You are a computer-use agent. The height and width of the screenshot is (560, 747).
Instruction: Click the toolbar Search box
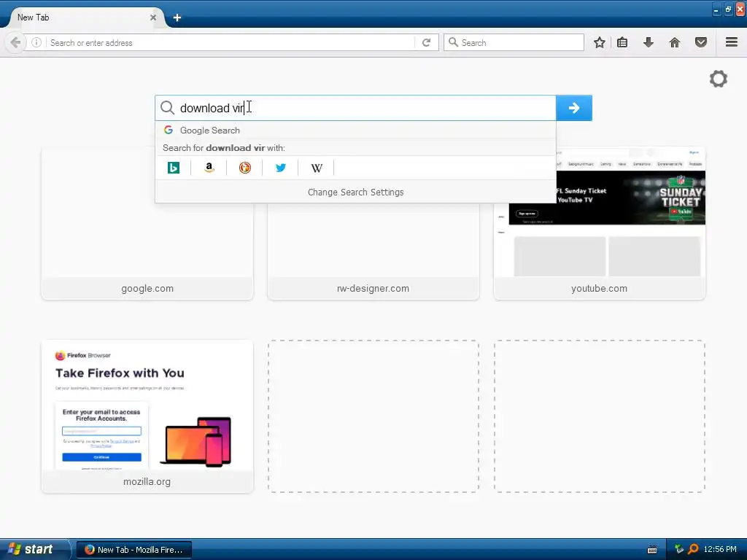click(x=514, y=42)
